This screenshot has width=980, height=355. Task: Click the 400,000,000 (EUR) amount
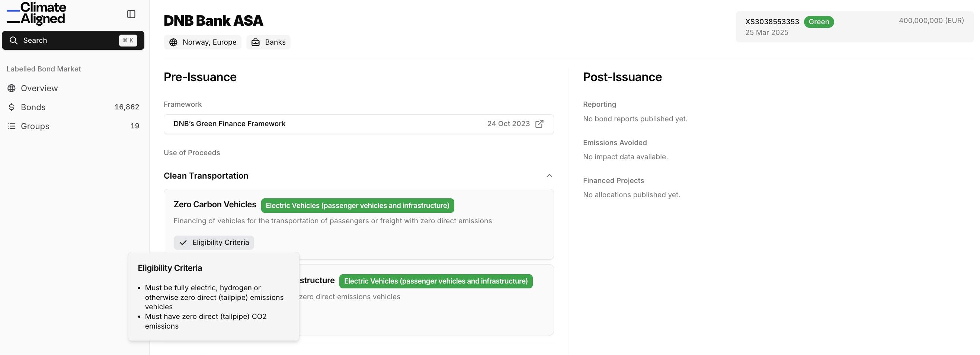(x=931, y=20)
